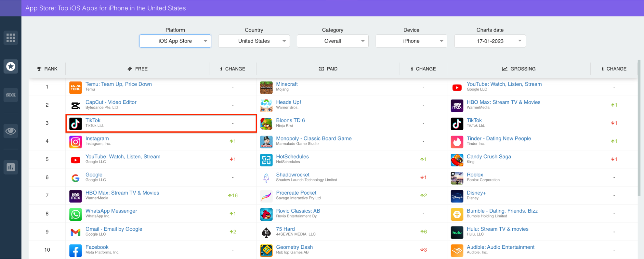Open the Device dropdown iPhone
644x259 pixels.
[411, 41]
